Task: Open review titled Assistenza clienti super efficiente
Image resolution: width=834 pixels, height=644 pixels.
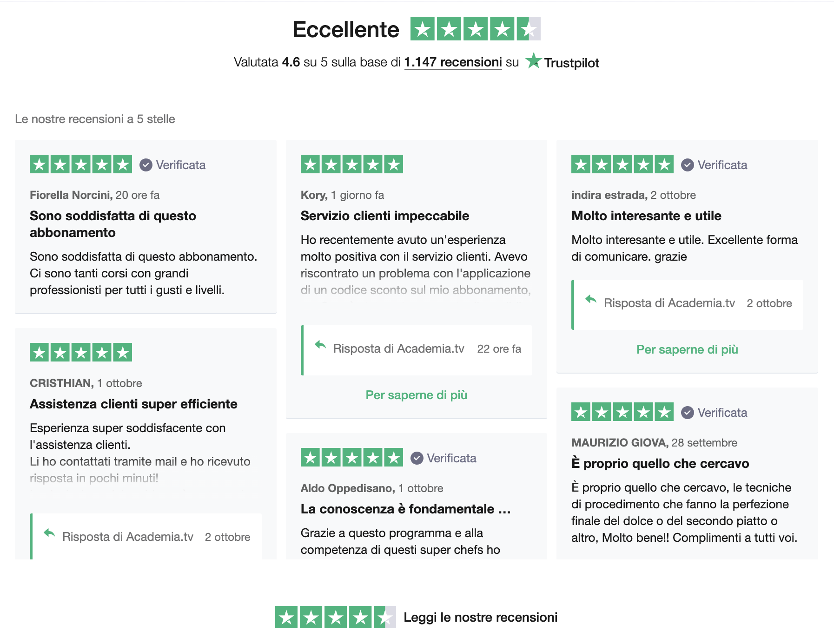Action: pyautogui.click(x=133, y=404)
